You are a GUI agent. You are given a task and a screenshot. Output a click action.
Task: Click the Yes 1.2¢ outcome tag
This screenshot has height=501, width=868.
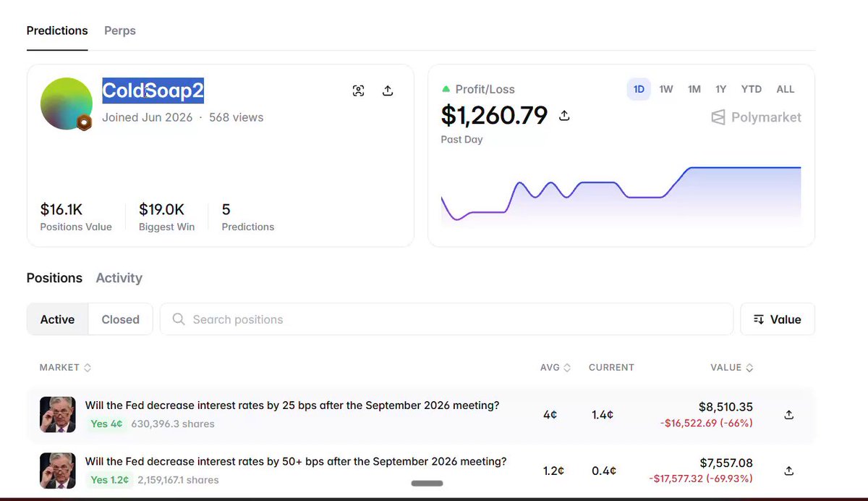click(110, 479)
